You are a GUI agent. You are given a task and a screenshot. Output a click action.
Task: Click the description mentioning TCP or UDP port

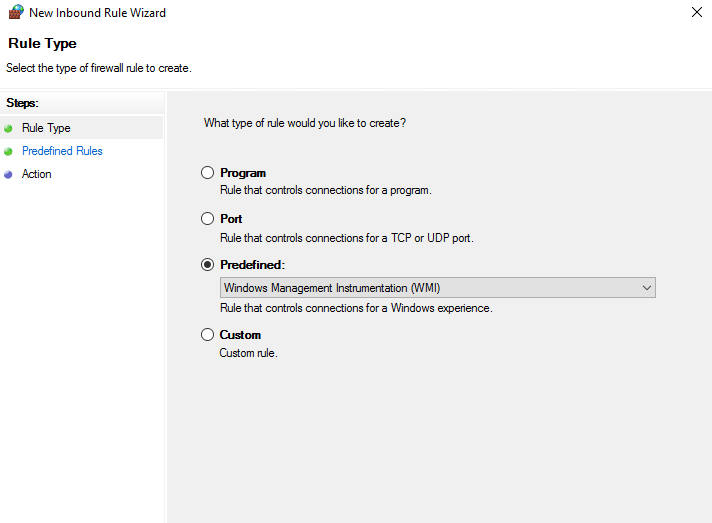click(347, 238)
